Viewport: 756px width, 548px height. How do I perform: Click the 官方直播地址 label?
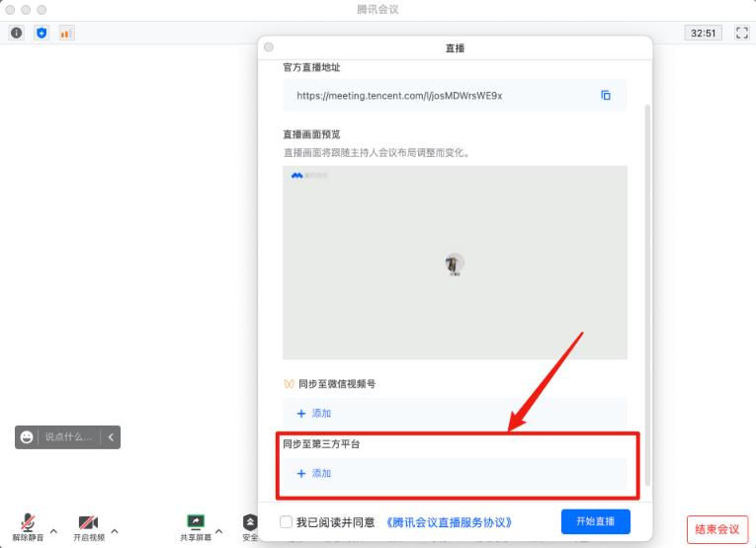(311, 67)
